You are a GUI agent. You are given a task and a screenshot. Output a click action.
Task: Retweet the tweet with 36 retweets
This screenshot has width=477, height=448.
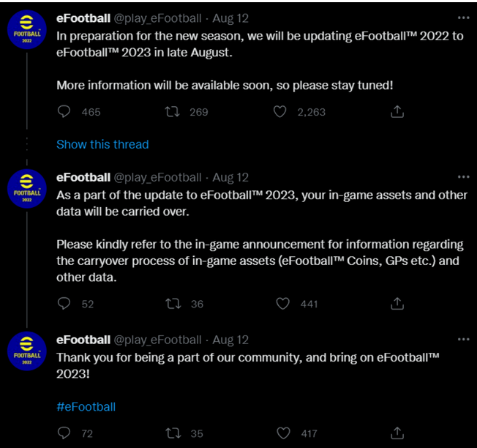point(173,304)
